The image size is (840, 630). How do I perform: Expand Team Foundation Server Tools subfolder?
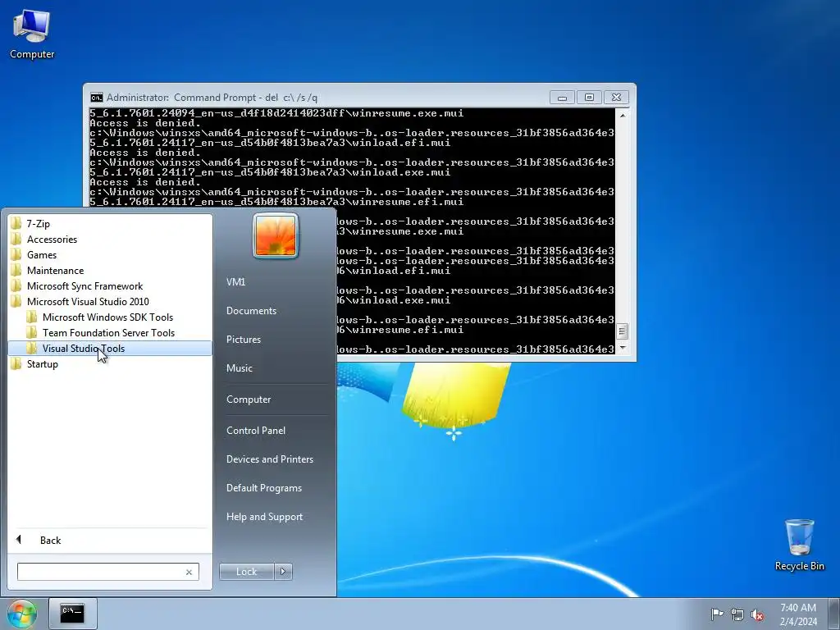coord(110,332)
